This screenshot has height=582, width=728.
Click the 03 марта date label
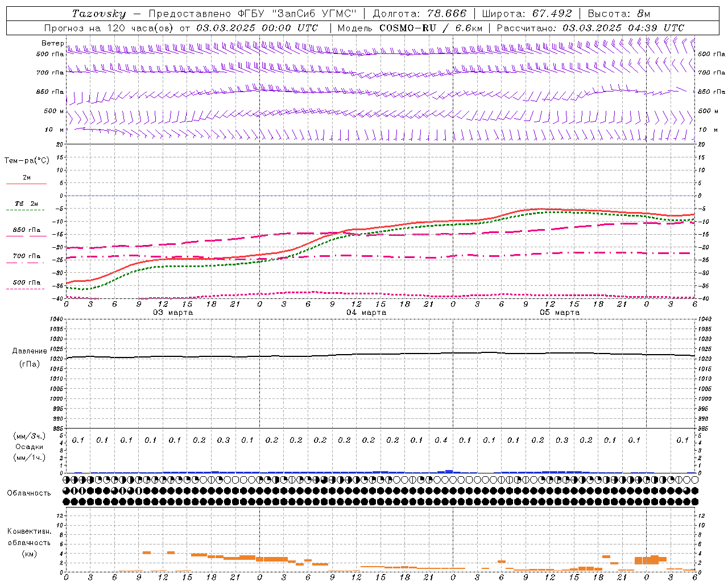pos(173,313)
